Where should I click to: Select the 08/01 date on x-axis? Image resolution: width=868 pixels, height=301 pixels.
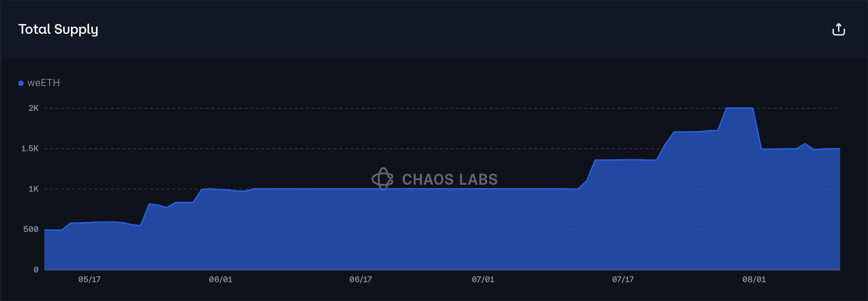[754, 279]
